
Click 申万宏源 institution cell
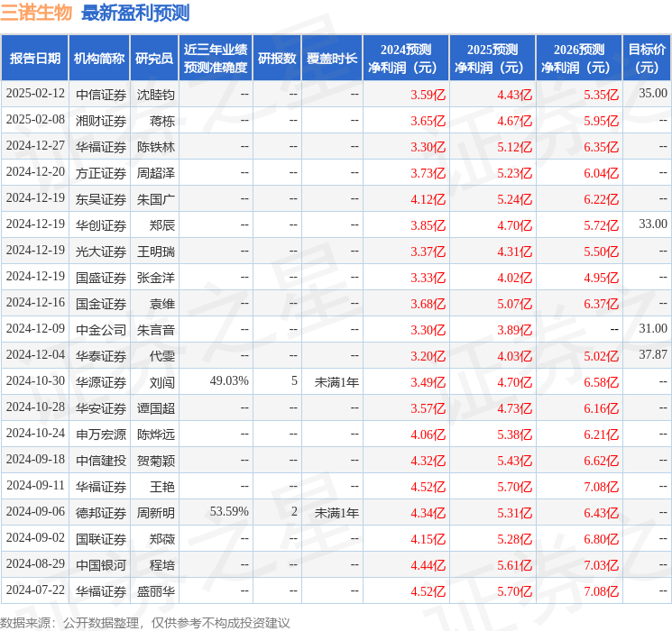(101, 434)
